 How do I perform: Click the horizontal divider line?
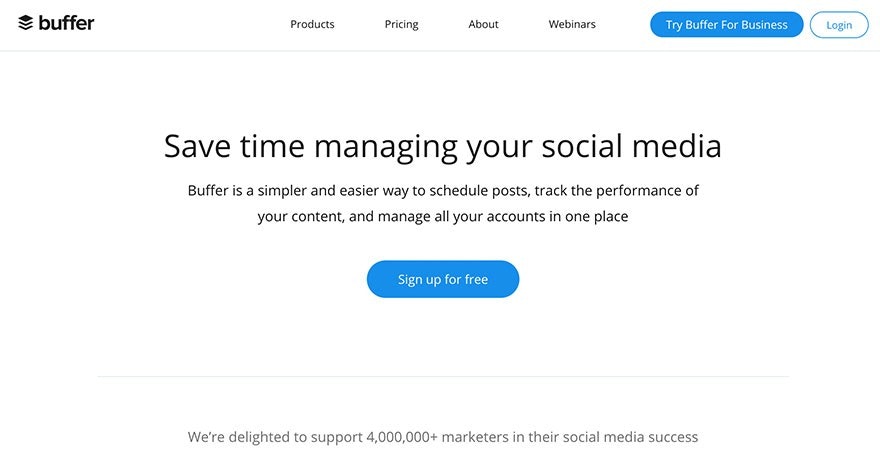tap(443, 377)
